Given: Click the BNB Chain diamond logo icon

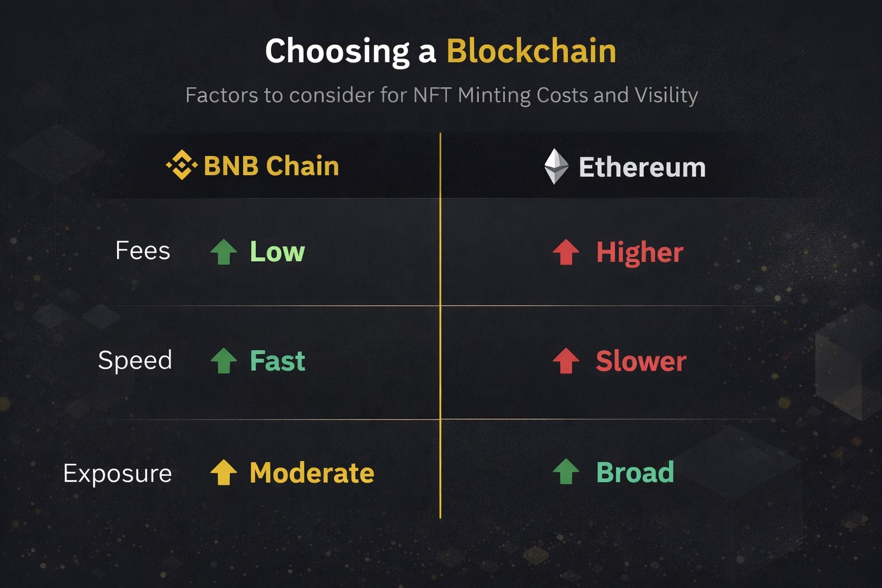Looking at the screenshot, I should tap(181, 165).
